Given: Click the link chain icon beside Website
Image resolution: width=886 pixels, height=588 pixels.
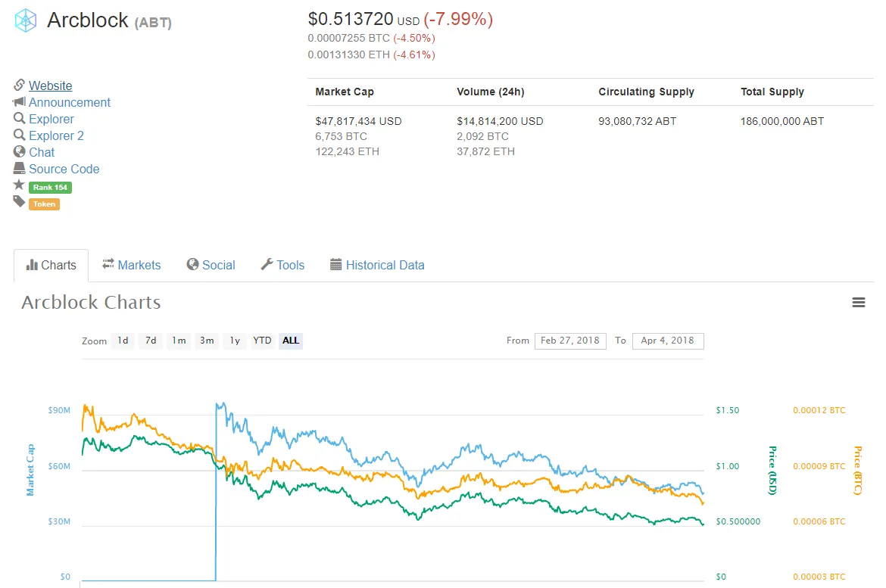Looking at the screenshot, I should (x=19, y=85).
